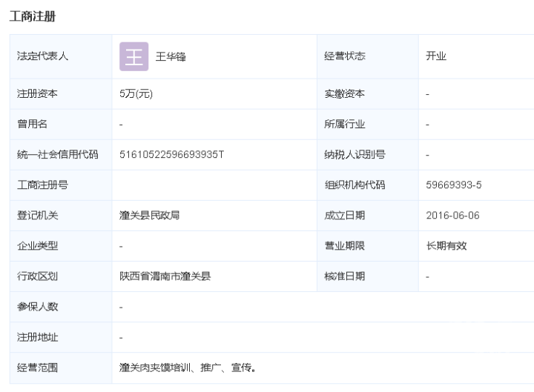534x392 pixels.
Task: Click the 工商注册号 label cell
Action: click(61, 185)
